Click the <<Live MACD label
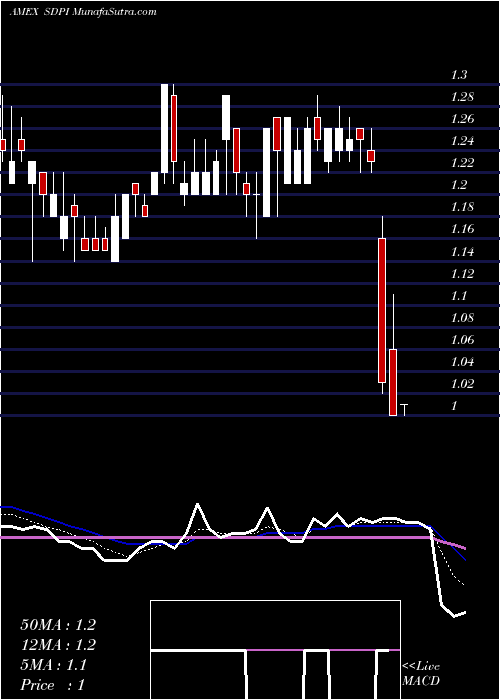Image resolution: width=500 pixels, height=700 pixels. (421, 673)
